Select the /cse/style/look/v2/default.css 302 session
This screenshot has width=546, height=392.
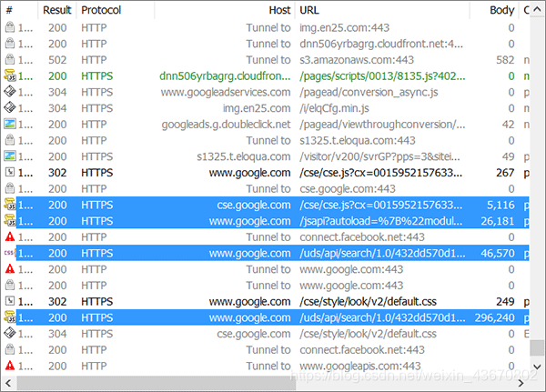click(x=267, y=301)
